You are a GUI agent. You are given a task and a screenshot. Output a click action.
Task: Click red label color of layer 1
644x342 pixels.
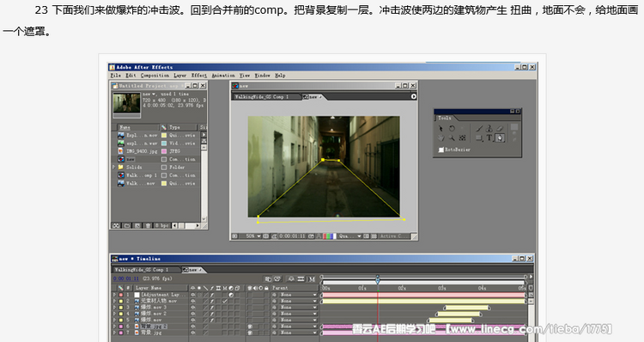coord(121,295)
